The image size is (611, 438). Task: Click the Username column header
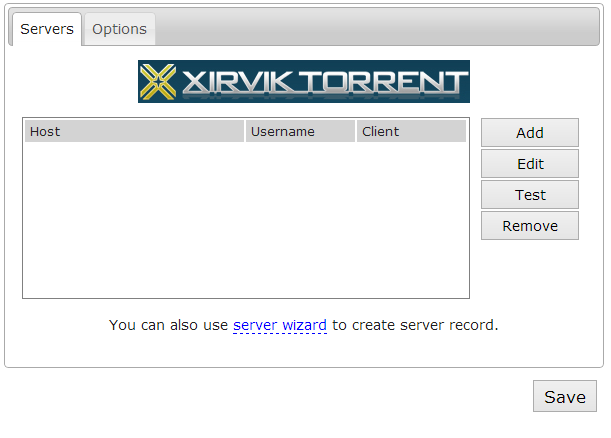(x=300, y=131)
